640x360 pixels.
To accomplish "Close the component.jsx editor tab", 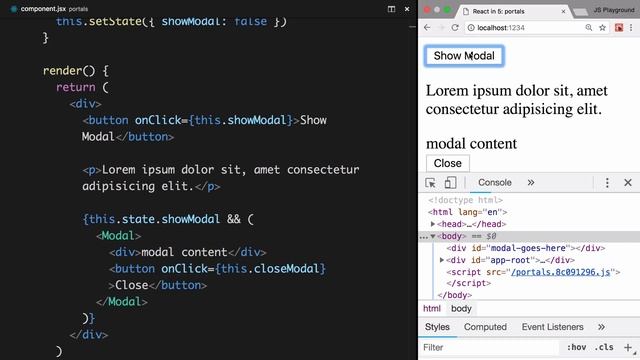I will tap(407, 9).
